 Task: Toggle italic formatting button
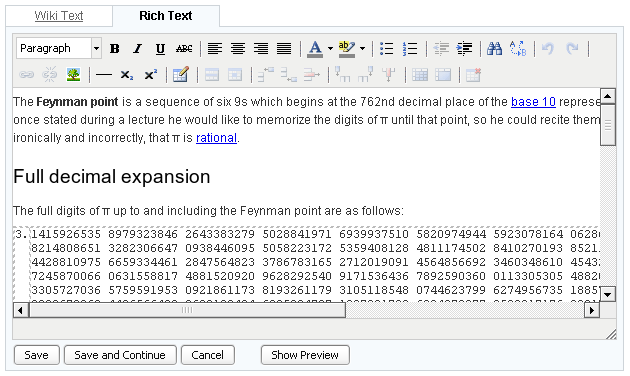tap(137, 49)
